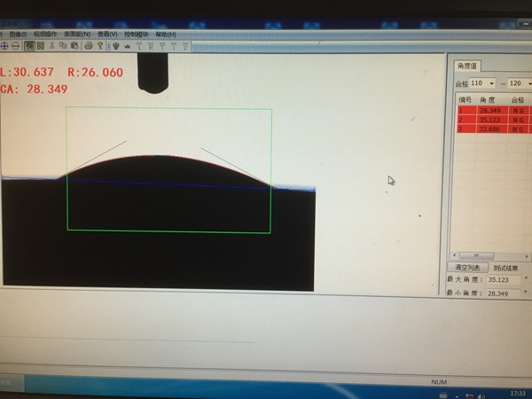Click the paste clipboard icon
This screenshot has height=399, width=532.
tap(74, 45)
